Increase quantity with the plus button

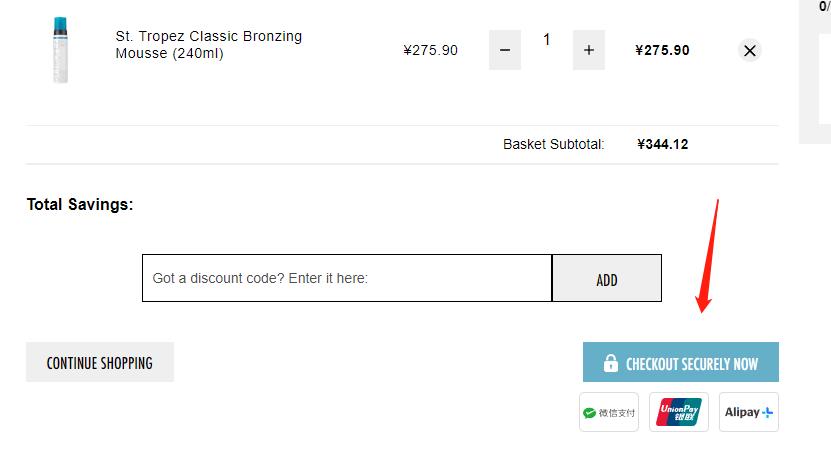[588, 50]
